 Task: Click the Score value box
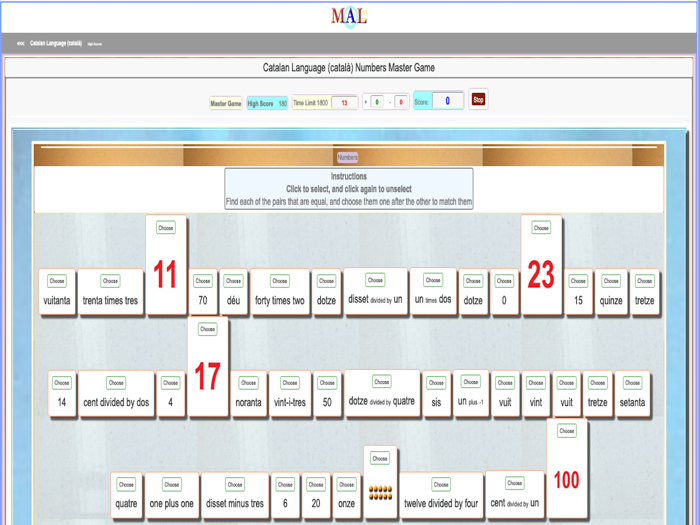click(x=447, y=101)
